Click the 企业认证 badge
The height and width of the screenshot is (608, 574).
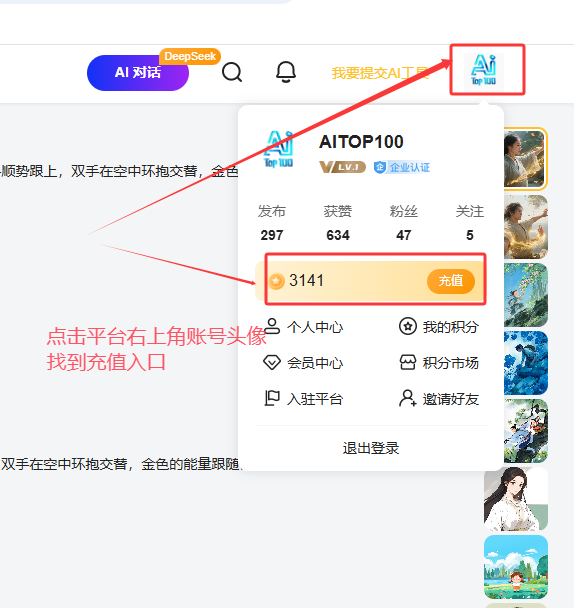[x=402, y=167]
